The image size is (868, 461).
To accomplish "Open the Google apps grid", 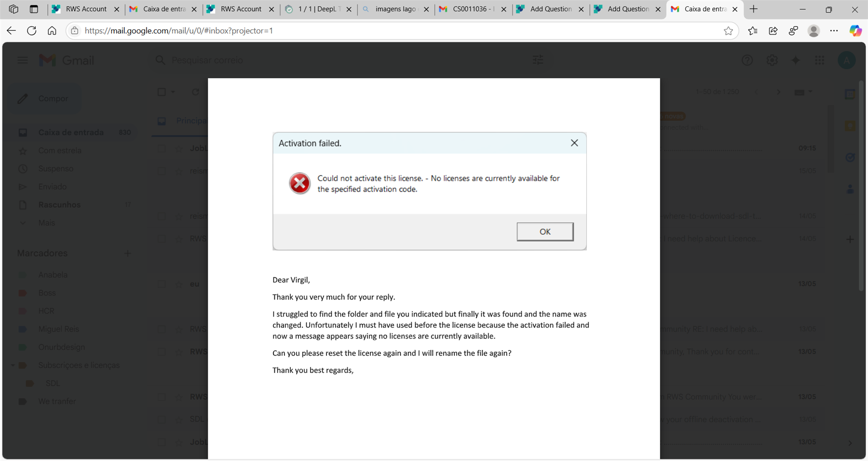I will pos(819,60).
